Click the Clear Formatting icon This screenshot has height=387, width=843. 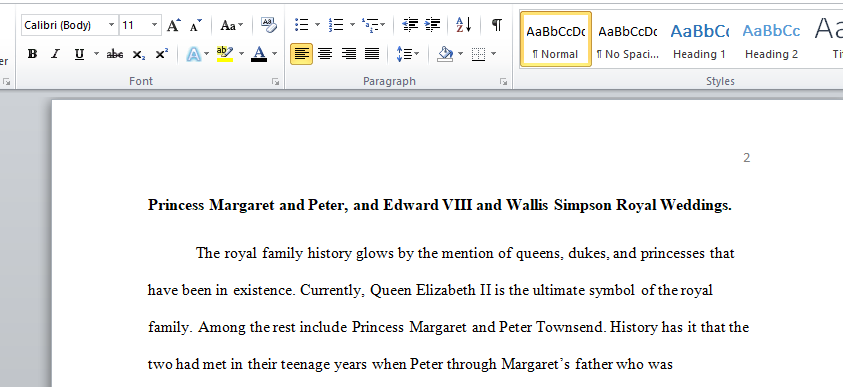click(x=269, y=25)
